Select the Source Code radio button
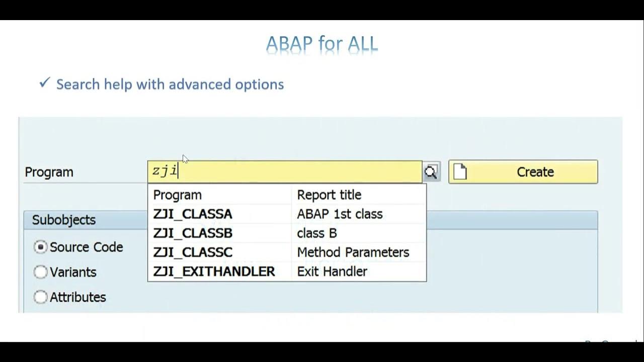This screenshot has width=644, height=362. (40, 247)
